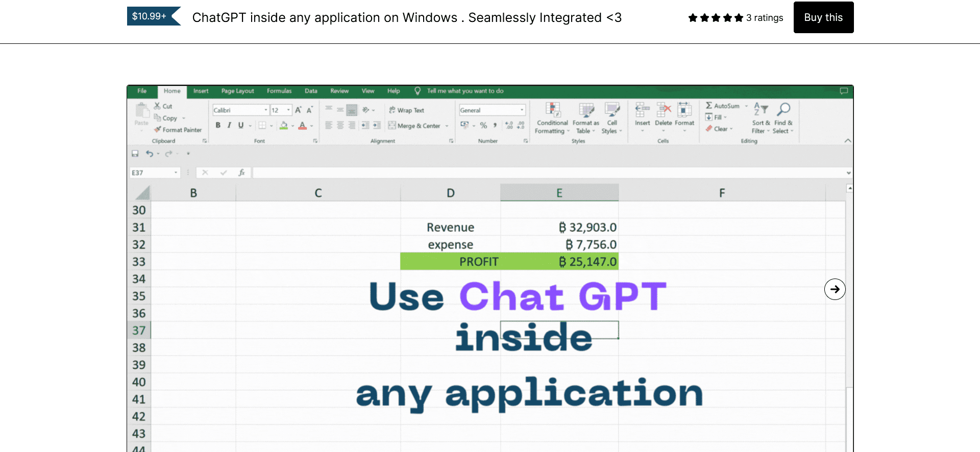Click the Paste clipboard icon
980x452 pixels.
click(x=141, y=111)
